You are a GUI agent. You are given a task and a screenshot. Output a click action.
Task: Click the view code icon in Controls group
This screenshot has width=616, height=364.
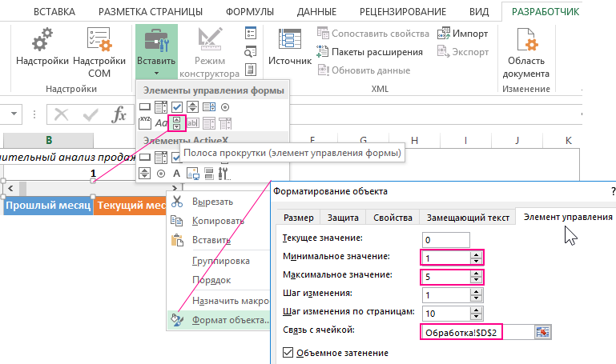[x=250, y=51]
